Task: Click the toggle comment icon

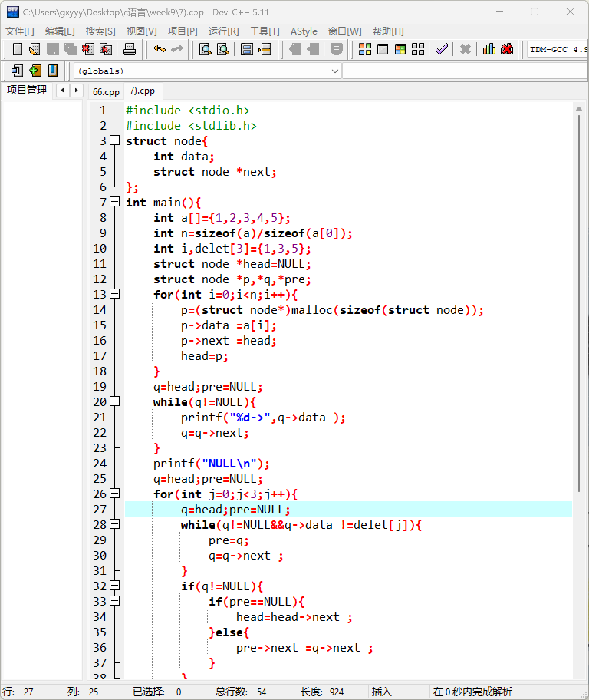Action: point(336,49)
